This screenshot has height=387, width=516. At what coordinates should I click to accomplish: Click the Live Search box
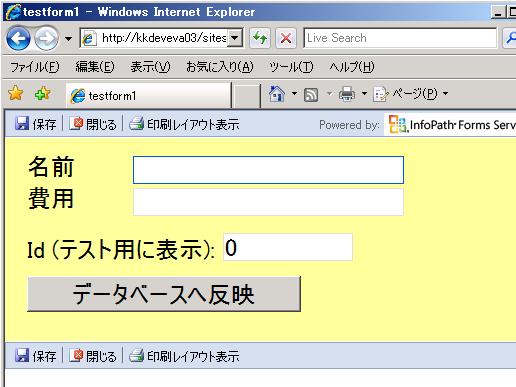coord(400,38)
